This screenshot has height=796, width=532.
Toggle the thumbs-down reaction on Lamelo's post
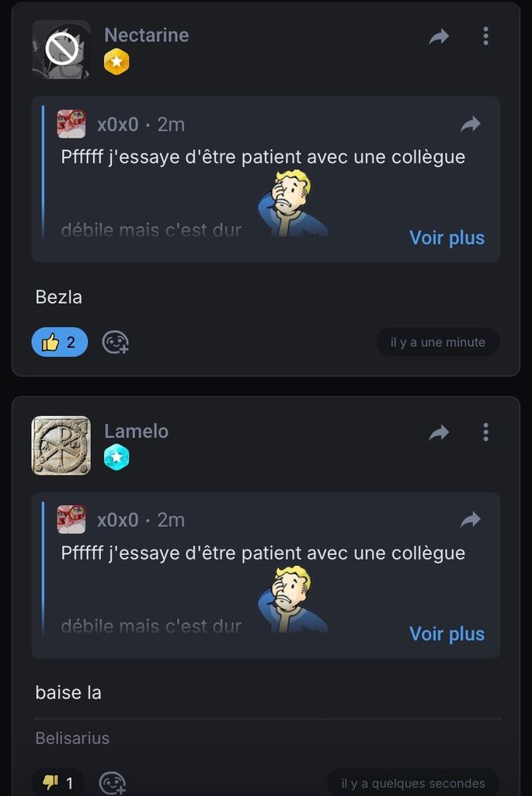tap(58, 783)
